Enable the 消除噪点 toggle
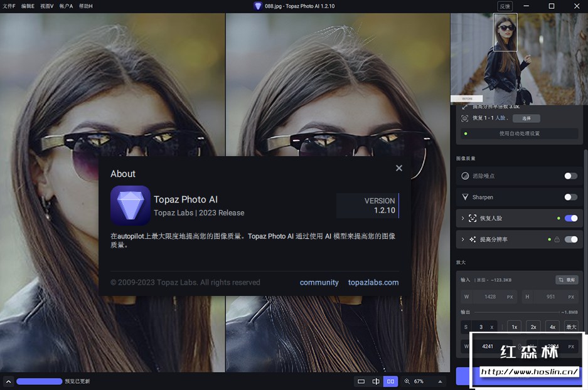 [x=571, y=176]
